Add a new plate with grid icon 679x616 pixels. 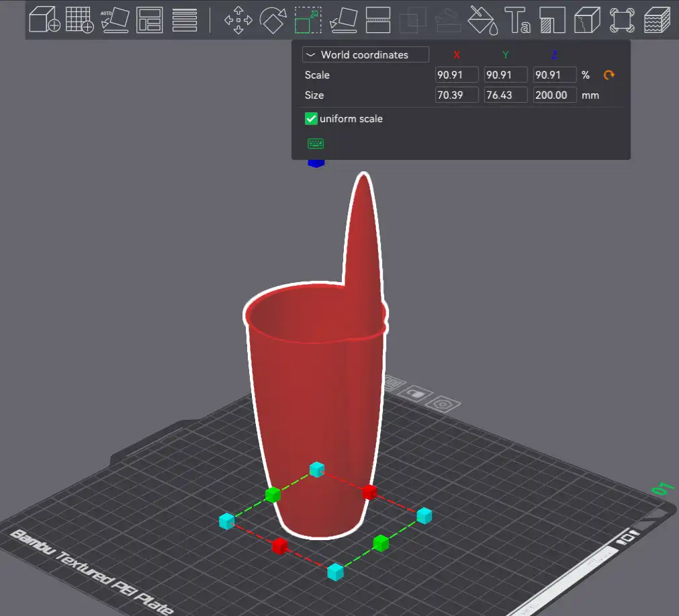point(79,19)
